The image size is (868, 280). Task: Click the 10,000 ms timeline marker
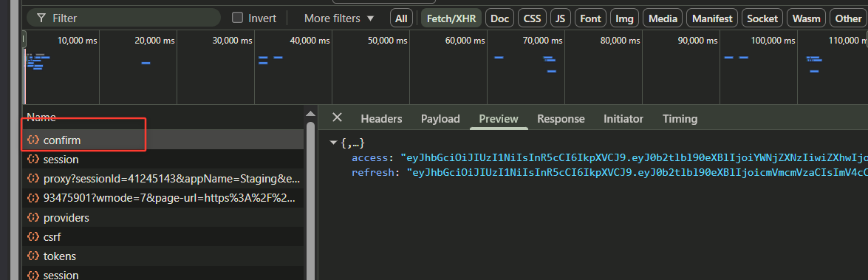coord(77,41)
